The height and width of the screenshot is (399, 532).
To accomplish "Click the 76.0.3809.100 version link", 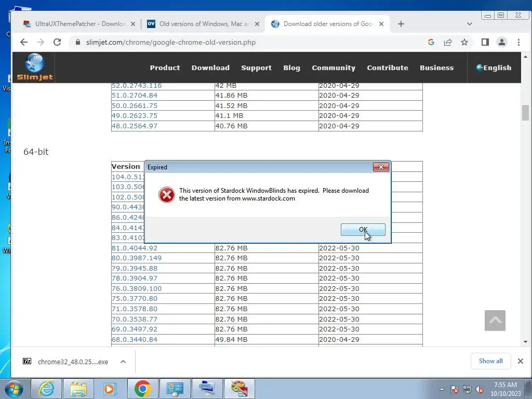I will click(x=137, y=289).
